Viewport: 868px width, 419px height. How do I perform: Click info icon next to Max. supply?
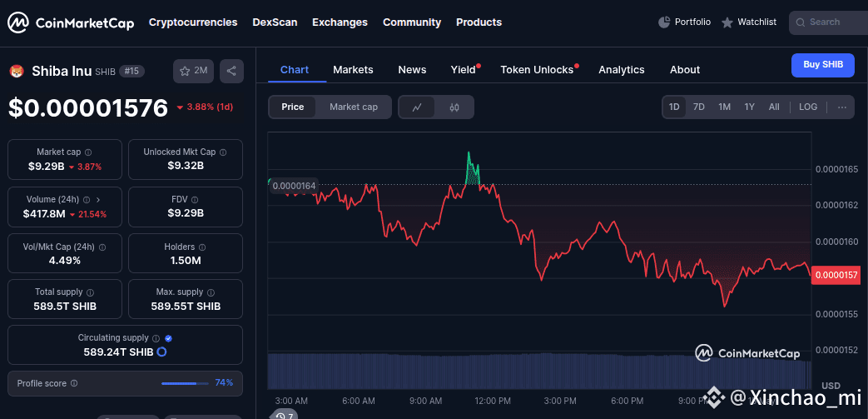coord(211,292)
